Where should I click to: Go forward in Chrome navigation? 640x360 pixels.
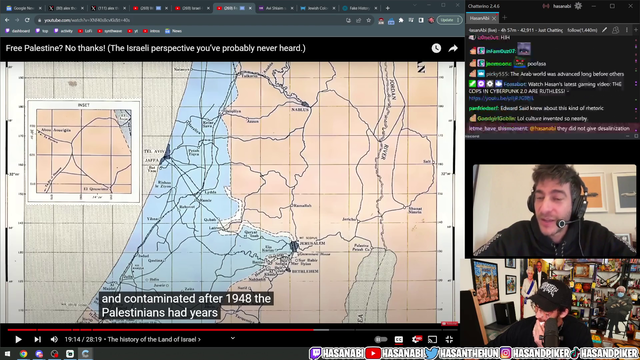coord(17,20)
